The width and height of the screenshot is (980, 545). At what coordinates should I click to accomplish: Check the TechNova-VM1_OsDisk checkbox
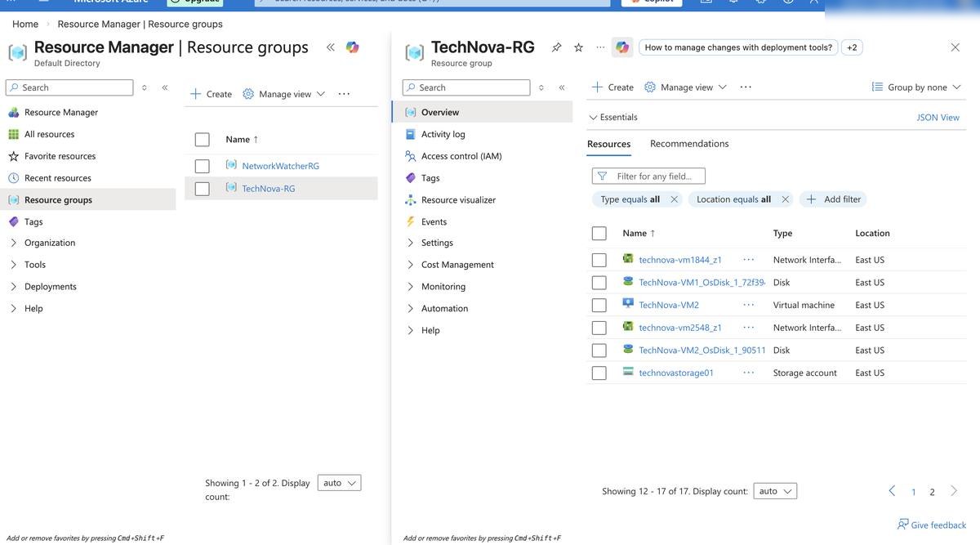coord(599,283)
